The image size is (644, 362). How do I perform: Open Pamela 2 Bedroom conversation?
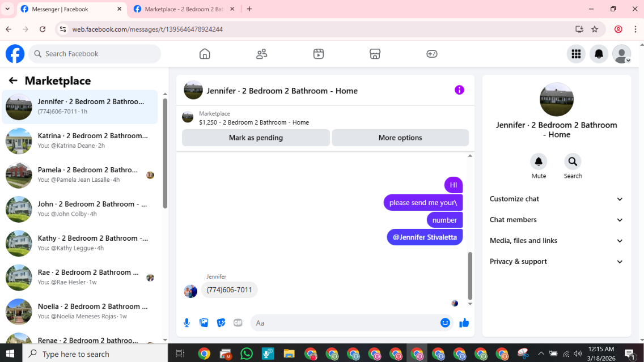80,175
